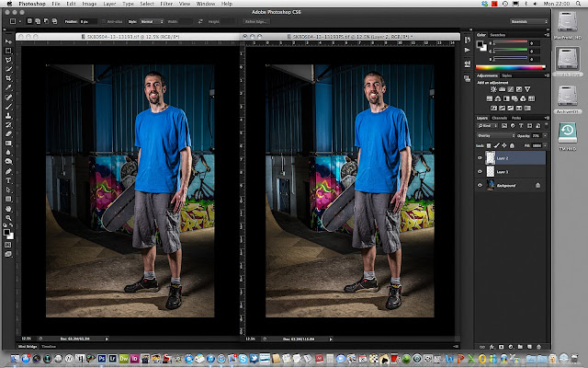Open the Mini Bridge tab
This screenshot has width=588, height=368.
coord(28,347)
